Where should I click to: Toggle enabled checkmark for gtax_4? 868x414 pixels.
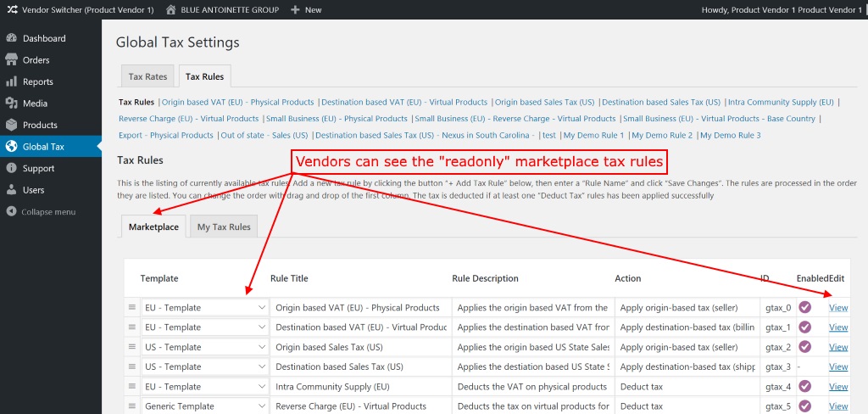[804, 386]
